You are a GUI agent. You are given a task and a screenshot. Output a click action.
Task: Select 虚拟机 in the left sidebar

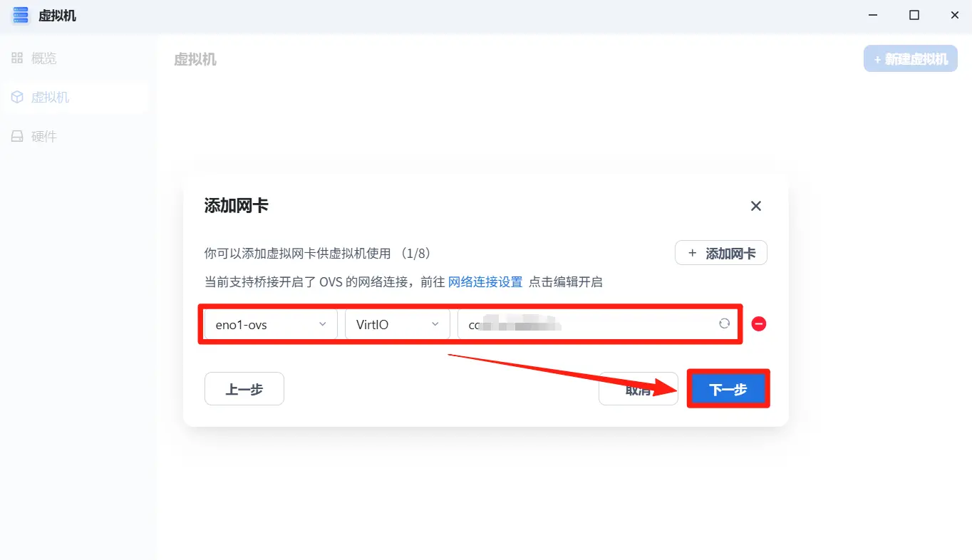[x=50, y=98]
